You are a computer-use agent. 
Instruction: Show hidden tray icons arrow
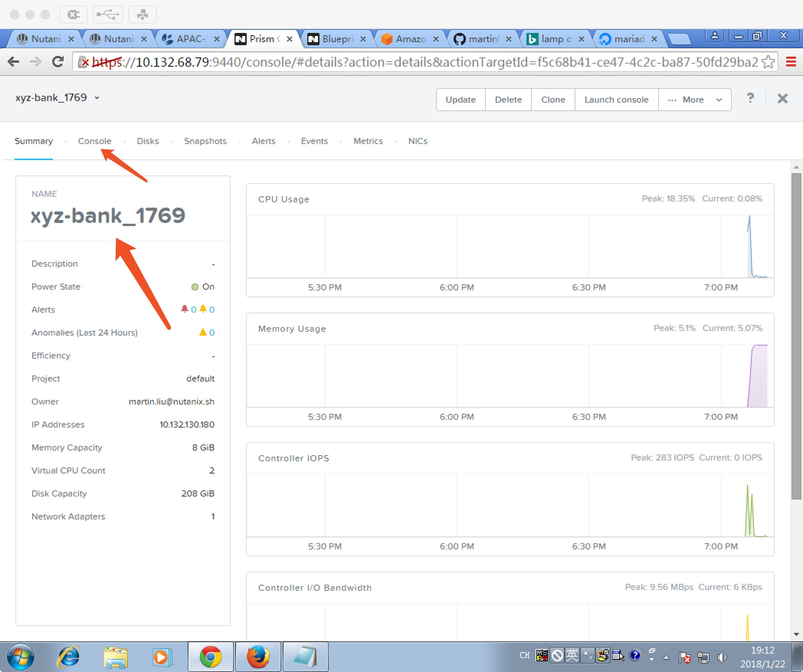tap(666, 657)
